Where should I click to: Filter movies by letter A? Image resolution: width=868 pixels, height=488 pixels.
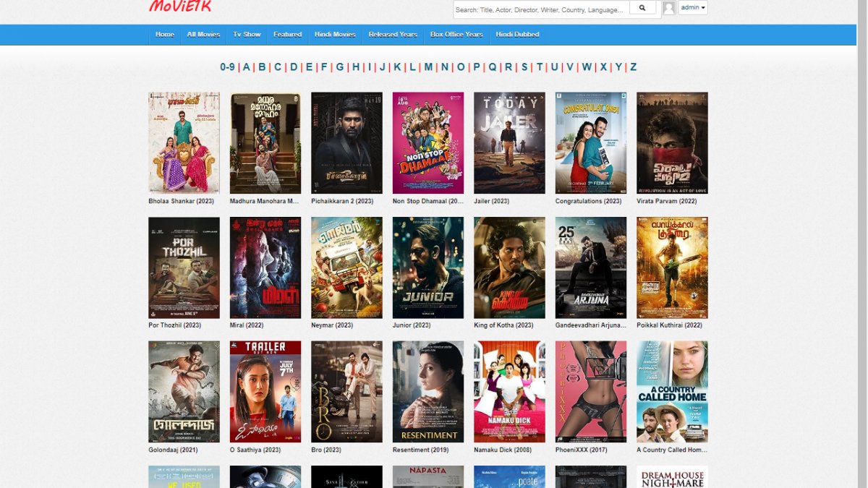[x=246, y=67]
